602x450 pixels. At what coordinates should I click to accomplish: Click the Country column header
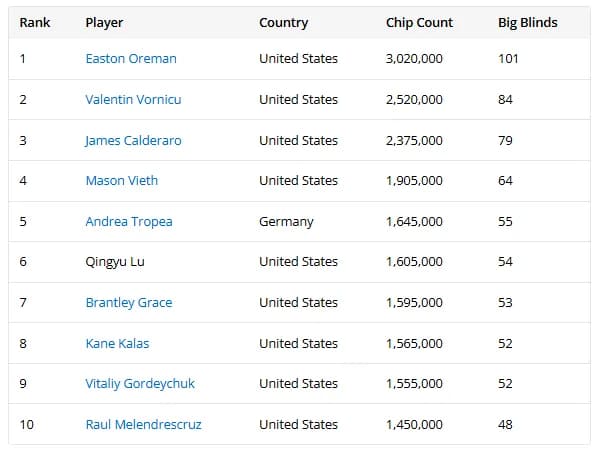pyautogui.click(x=283, y=23)
